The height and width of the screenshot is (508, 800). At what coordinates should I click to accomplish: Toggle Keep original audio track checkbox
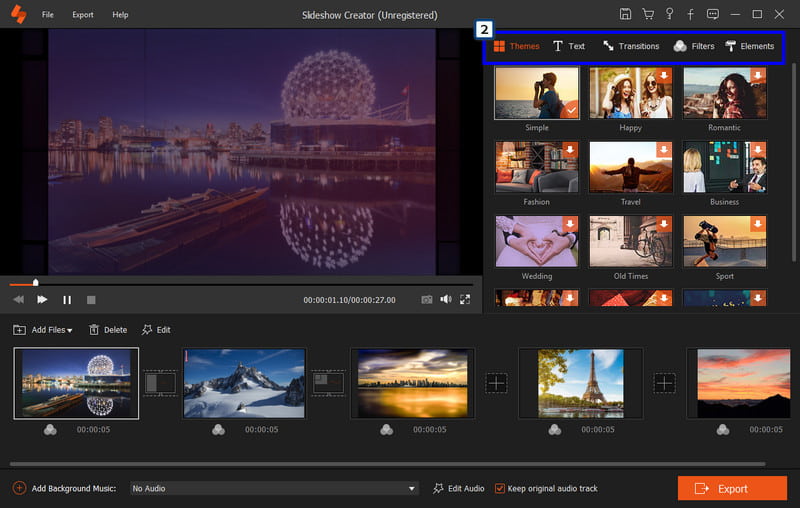(501, 488)
